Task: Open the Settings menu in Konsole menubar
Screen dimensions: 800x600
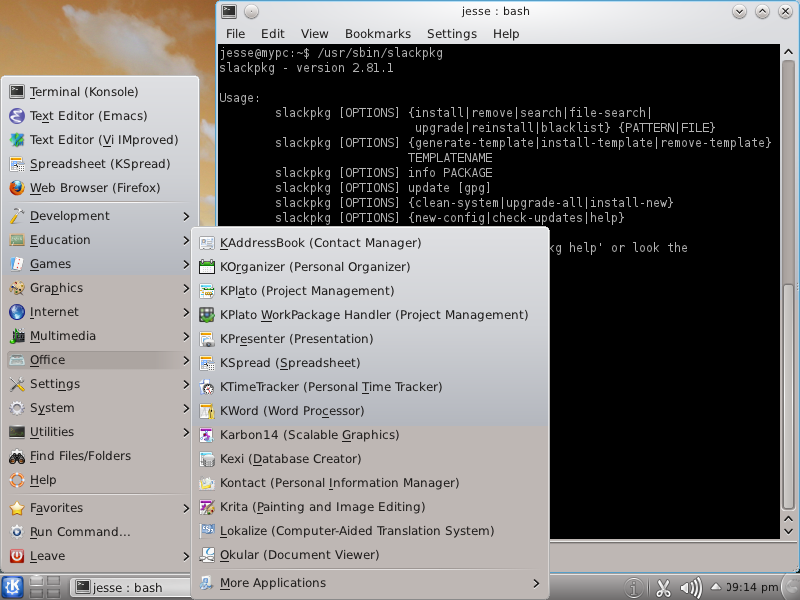Action: [451, 33]
